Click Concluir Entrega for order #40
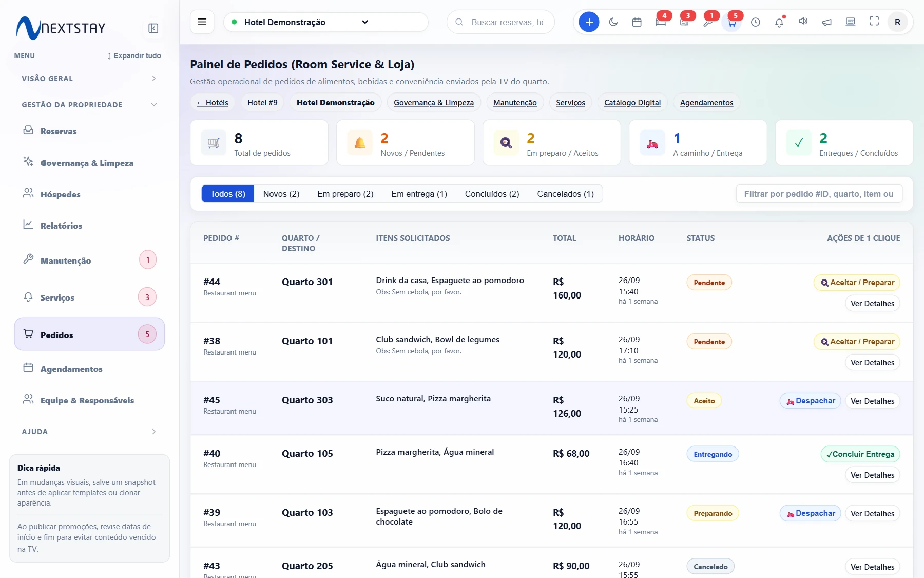The image size is (924, 578). (860, 454)
